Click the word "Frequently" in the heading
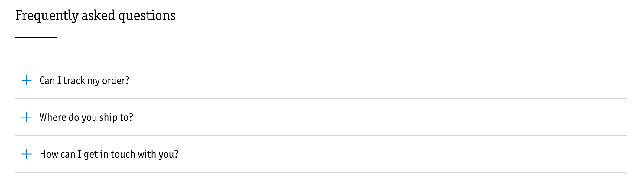The image size is (644, 186). (47, 15)
